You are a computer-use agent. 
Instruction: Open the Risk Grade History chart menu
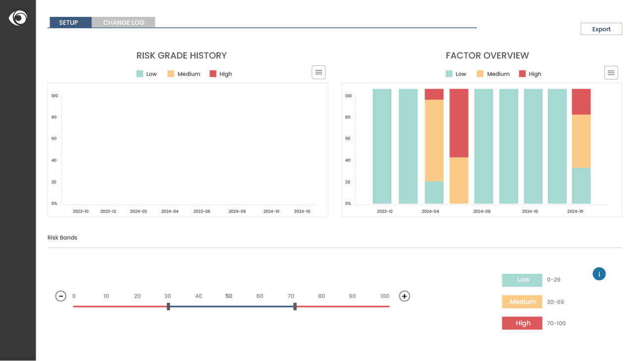319,72
